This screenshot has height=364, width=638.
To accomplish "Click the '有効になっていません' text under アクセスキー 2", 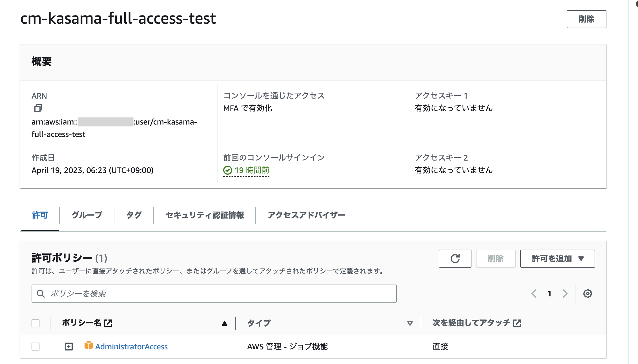I will click(454, 170).
